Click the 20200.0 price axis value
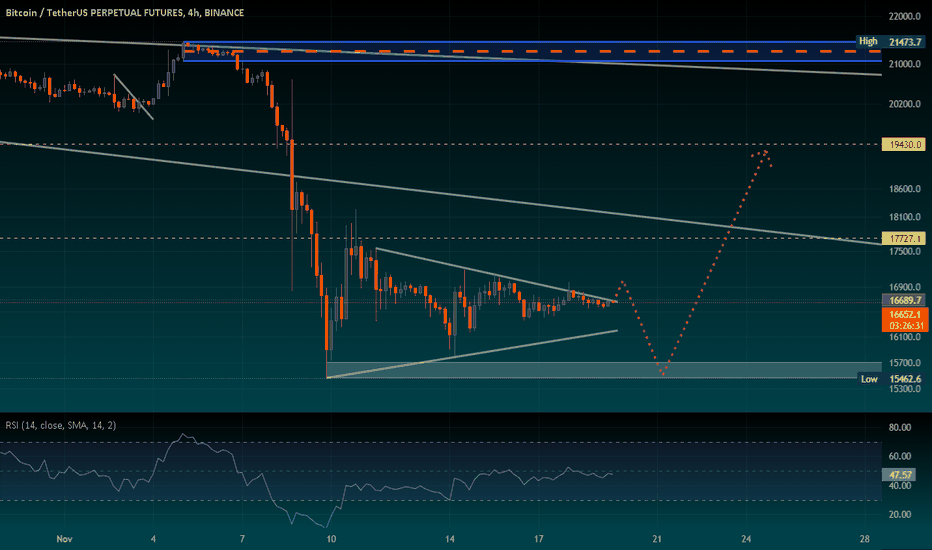 [905, 103]
